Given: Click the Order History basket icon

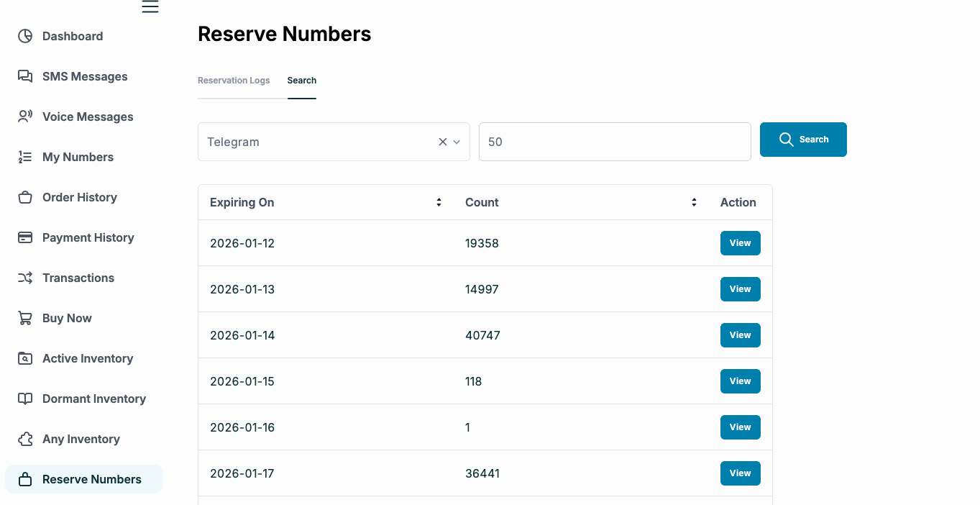Looking at the screenshot, I should (x=25, y=197).
